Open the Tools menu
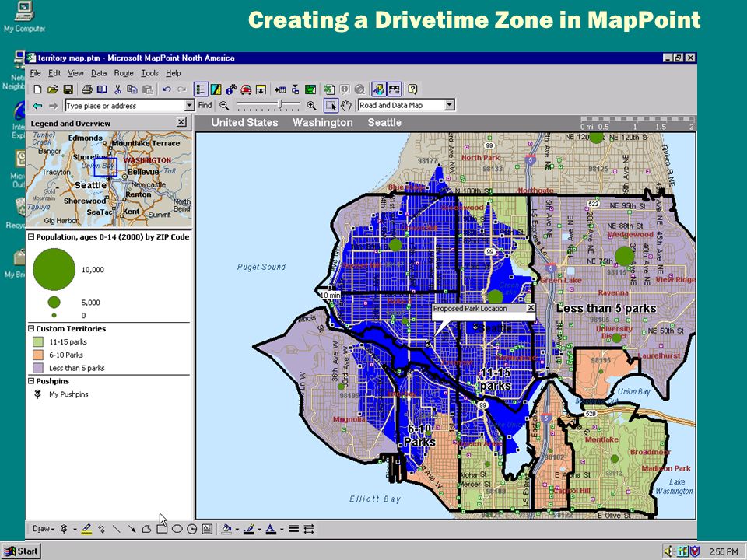 (149, 73)
